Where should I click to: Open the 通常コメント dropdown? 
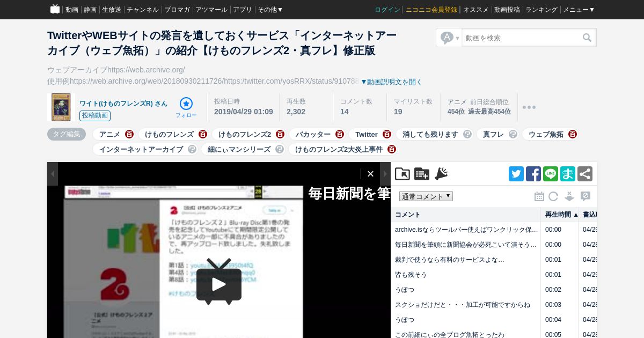pos(426,196)
